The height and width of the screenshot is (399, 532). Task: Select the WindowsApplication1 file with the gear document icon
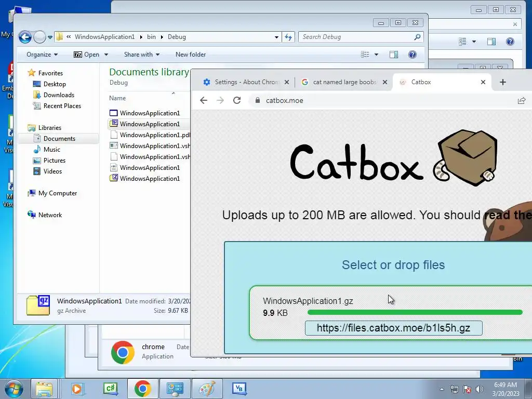[x=149, y=168]
